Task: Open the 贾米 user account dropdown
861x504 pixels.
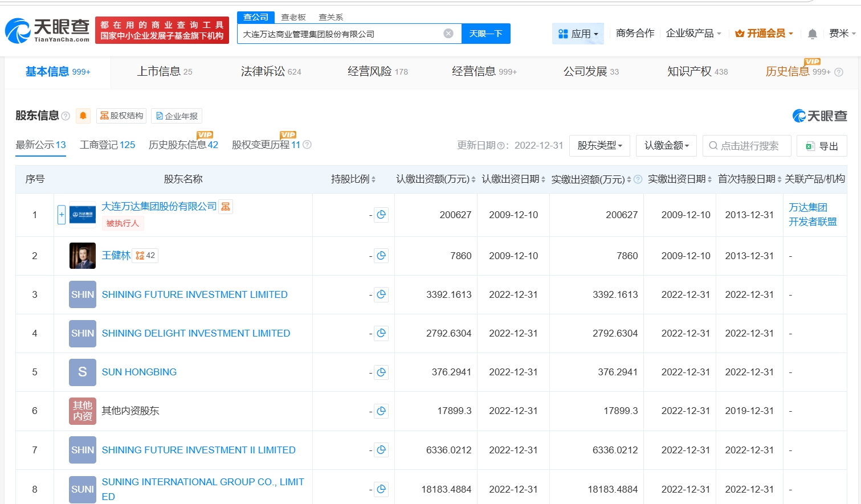Action: coord(842,34)
